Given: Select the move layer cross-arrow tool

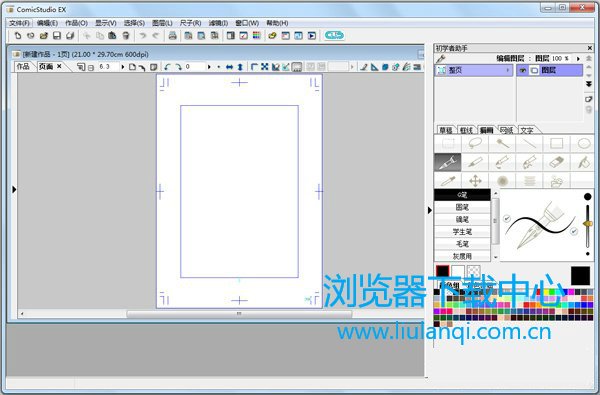Looking at the screenshot, I should pos(475,181).
